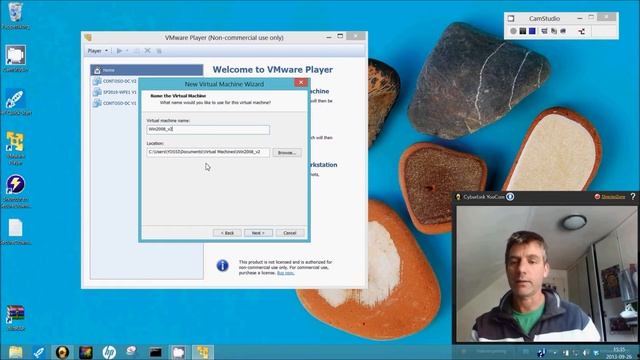Click the Virtual machine name input field
This screenshot has width=640, height=360.
click(208, 129)
